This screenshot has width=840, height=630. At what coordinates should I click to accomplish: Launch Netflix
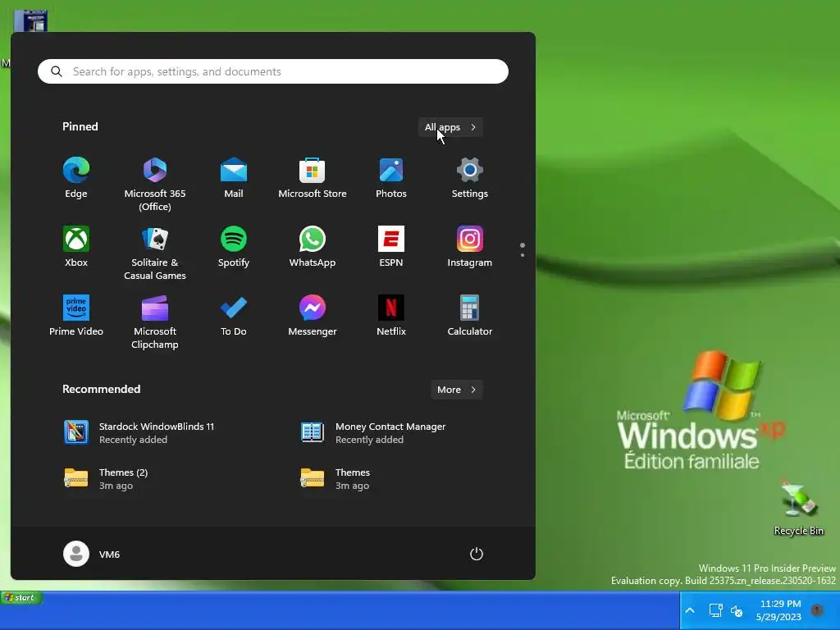[391, 316]
